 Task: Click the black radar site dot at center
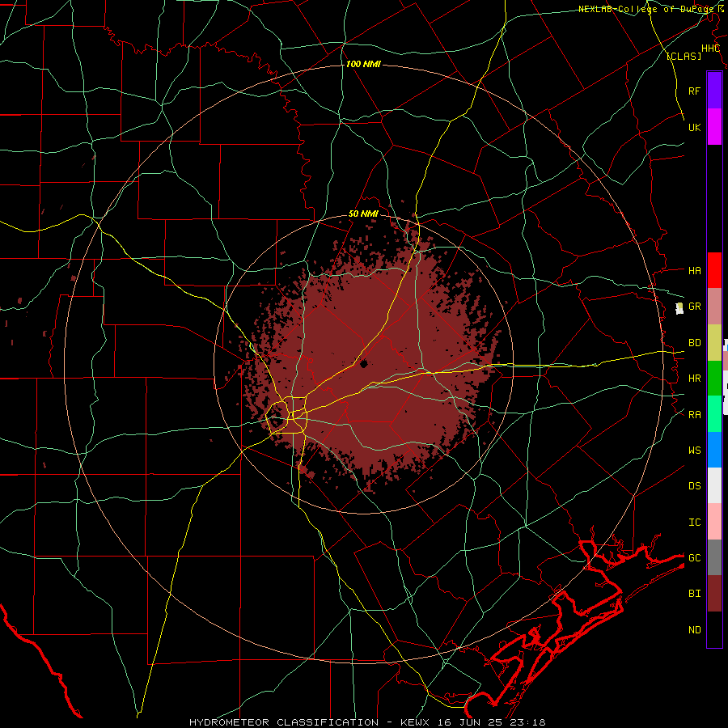pyautogui.click(x=363, y=364)
